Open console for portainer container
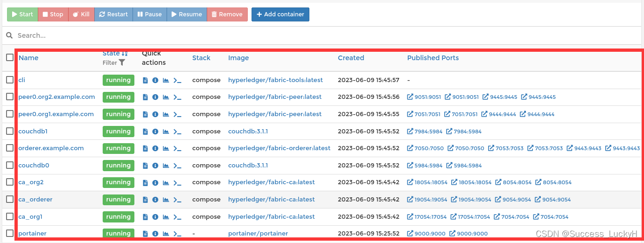644x243 pixels. (177, 234)
